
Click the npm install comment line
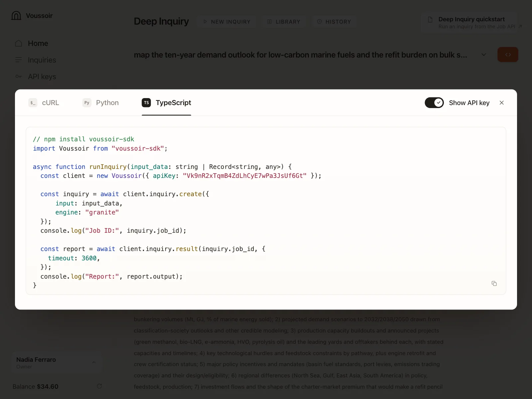point(83,139)
